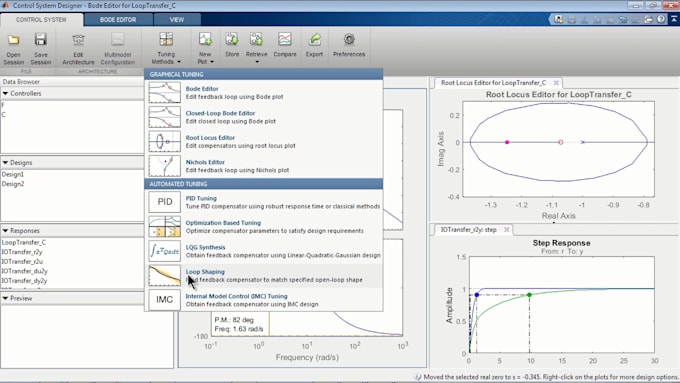The width and height of the screenshot is (680, 383).
Task: Click the Nichols Editor thumbnail icon
Action: [x=164, y=166]
